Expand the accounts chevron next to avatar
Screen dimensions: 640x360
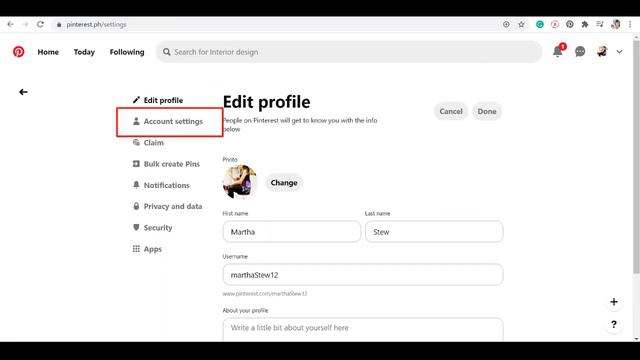pos(619,52)
